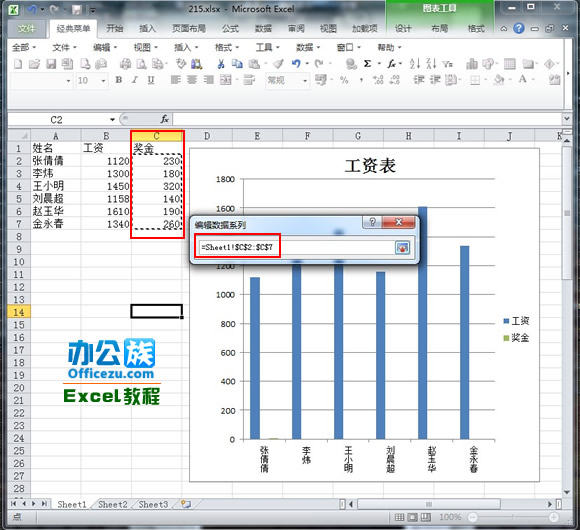Select column C header
This screenshot has width=580, height=530.
click(x=156, y=136)
